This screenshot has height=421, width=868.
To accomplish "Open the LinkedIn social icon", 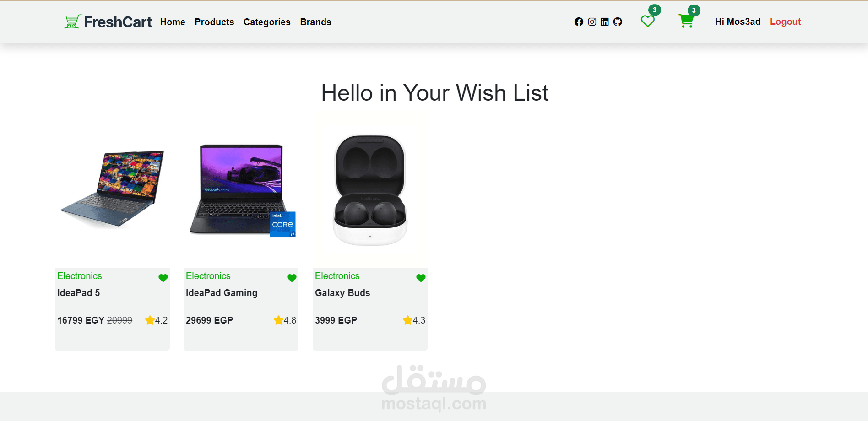I will pos(605,22).
